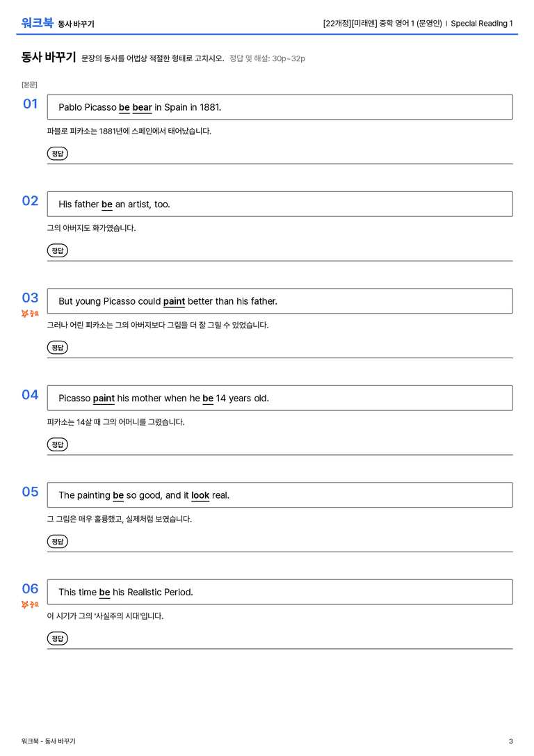
Task: Click the 정답 badge under question 04
Action: coord(57,444)
